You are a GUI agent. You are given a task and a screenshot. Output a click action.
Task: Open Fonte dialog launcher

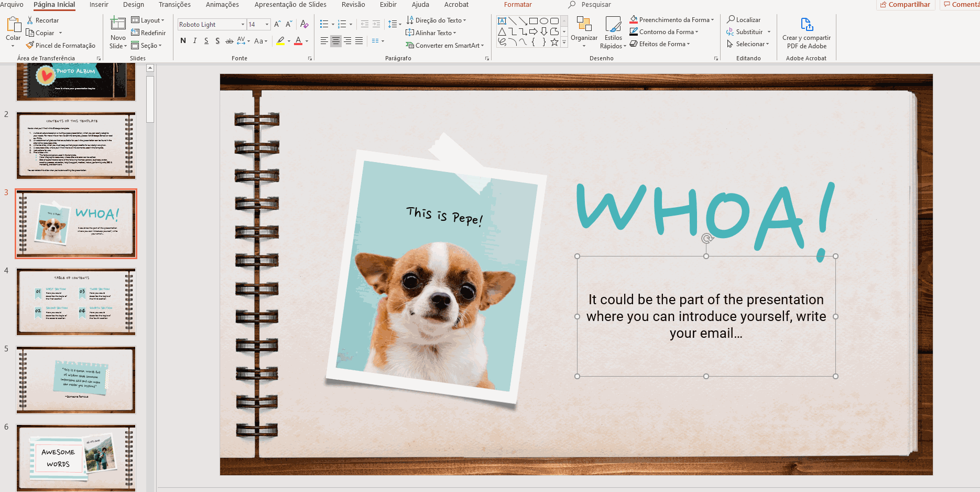[x=310, y=58]
